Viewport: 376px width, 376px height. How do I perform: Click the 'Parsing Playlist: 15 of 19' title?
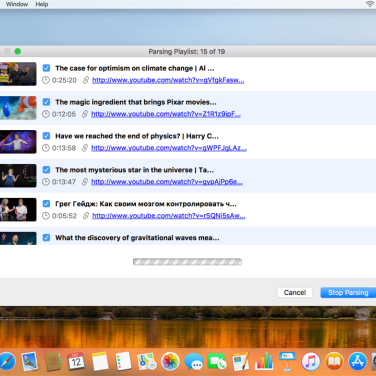(x=187, y=52)
